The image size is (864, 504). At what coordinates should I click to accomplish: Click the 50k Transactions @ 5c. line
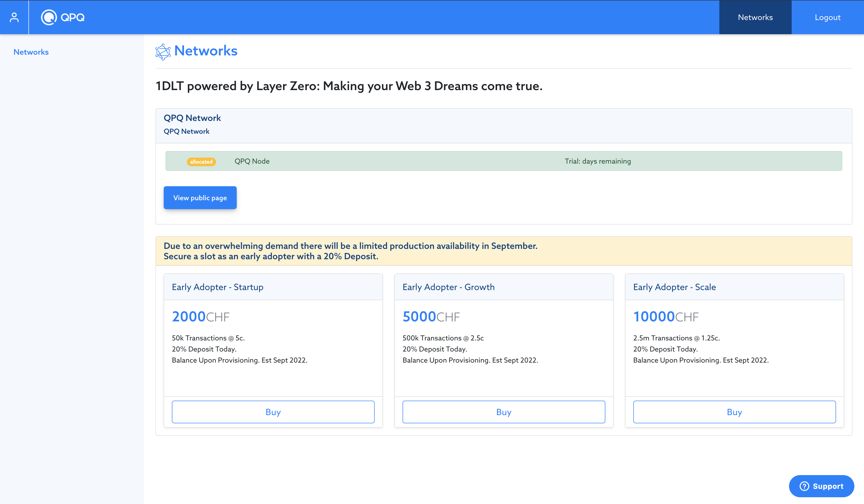pyautogui.click(x=208, y=338)
